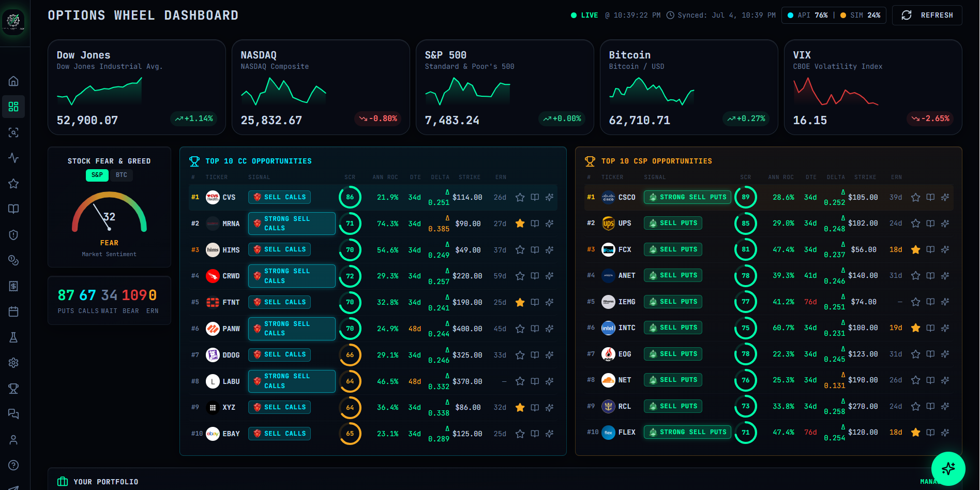Screen dimensions: 980x490
Task: Open the shield alert icon in the sidebar
Action: click(13, 235)
